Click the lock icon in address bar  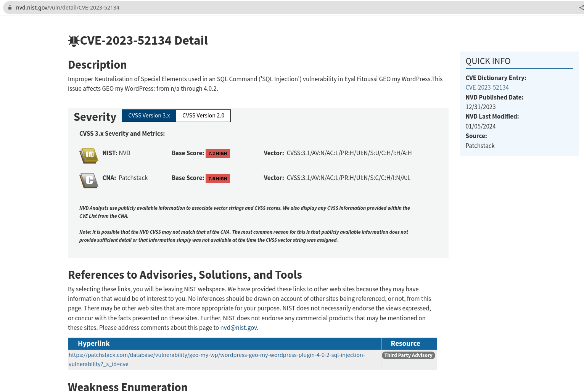pyautogui.click(x=10, y=8)
